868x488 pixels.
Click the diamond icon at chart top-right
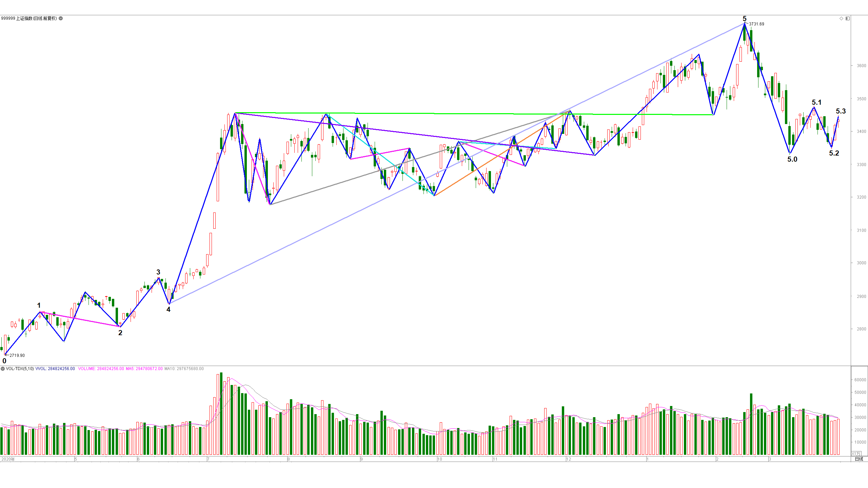841,18
